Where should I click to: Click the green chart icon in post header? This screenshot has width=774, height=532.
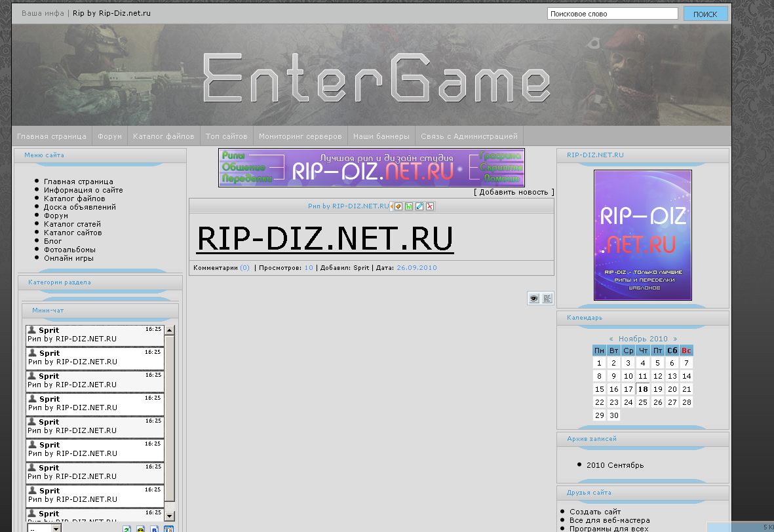pos(409,206)
